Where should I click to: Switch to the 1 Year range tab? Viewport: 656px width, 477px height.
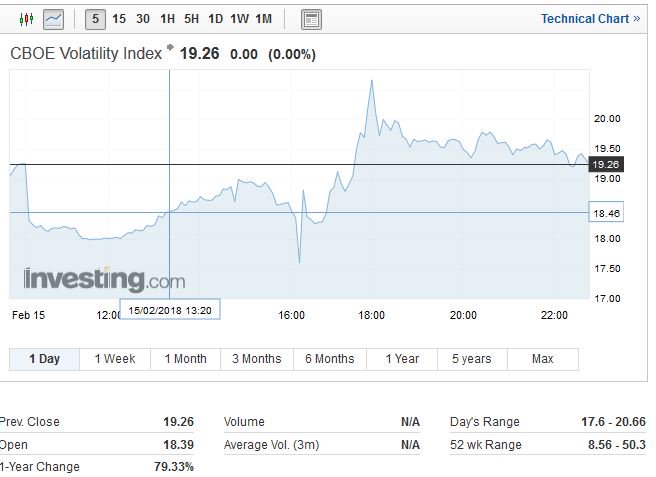(x=402, y=359)
